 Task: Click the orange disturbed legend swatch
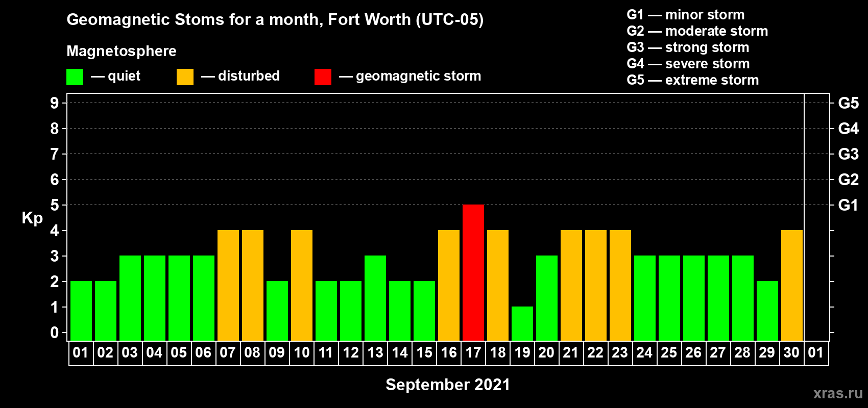coord(185,77)
